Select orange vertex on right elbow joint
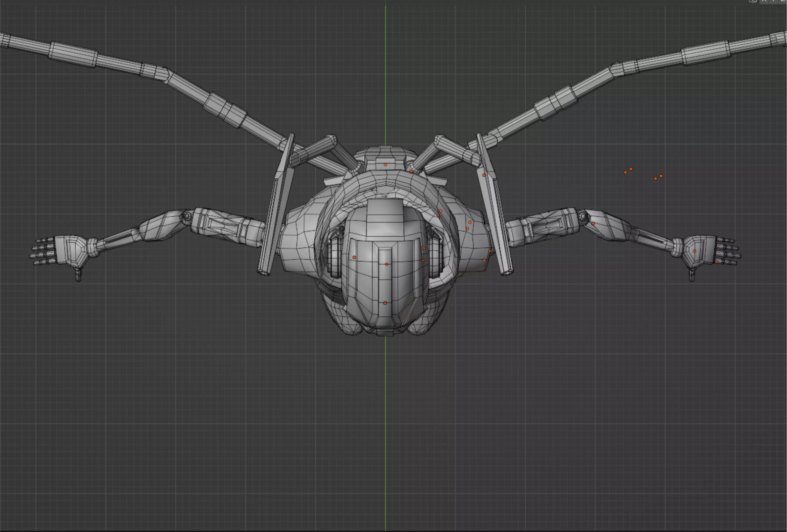Viewport: 787px width, 532px height. click(x=593, y=224)
